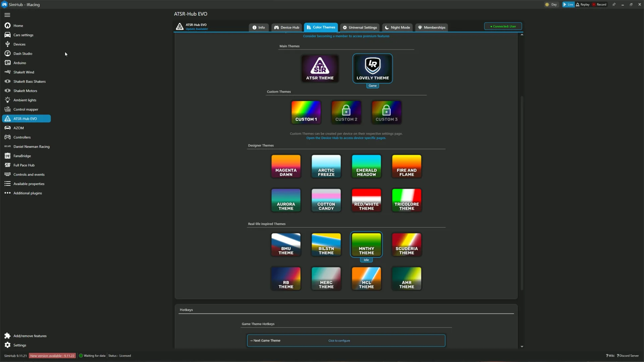Viewport: 644px width, 362px height.
Task: Switch to the Night Mode tab
Action: point(397,27)
